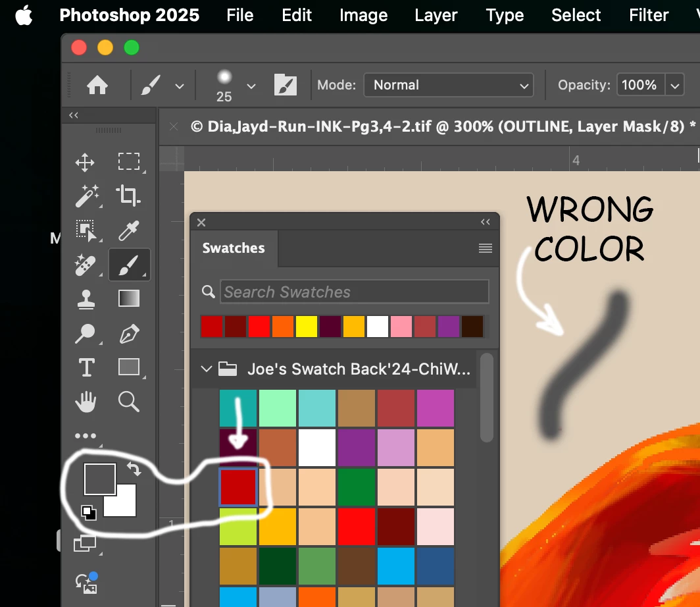Open the Apple menu
700x607 pixels.
click(24, 15)
